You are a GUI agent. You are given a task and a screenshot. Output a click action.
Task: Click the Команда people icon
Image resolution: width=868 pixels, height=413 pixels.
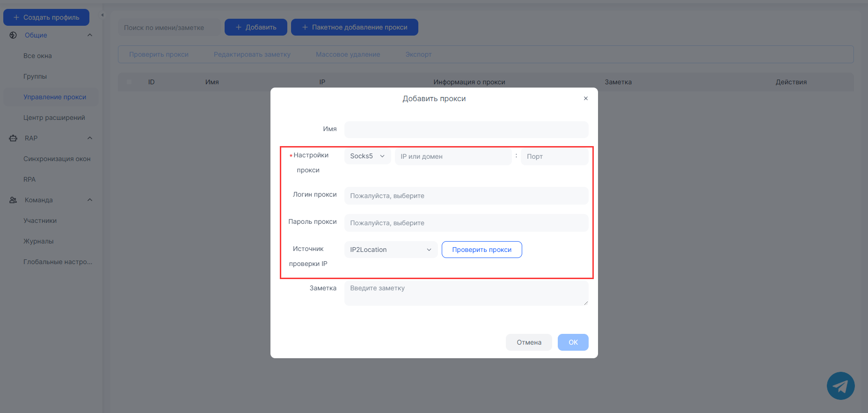pyautogui.click(x=13, y=200)
